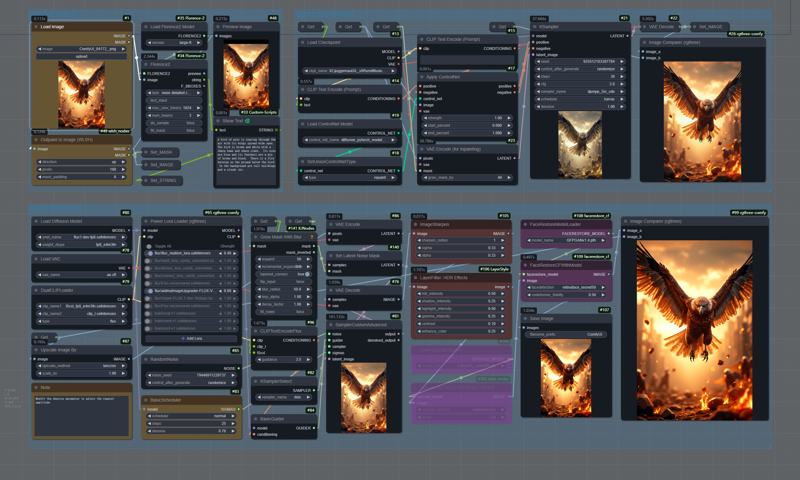Image resolution: width=800 pixels, height=480 pixels.
Task: Collapse the Outpaint to Image (WLSH) node dot
Action: (x=36, y=139)
